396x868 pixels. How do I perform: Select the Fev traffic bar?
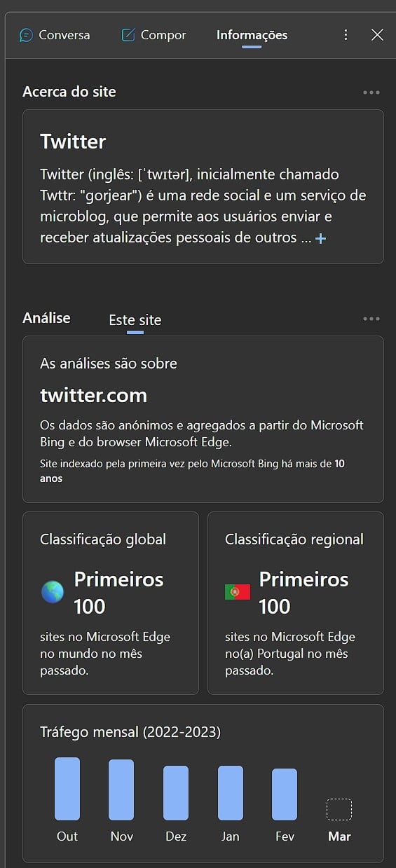pos(285,794)
